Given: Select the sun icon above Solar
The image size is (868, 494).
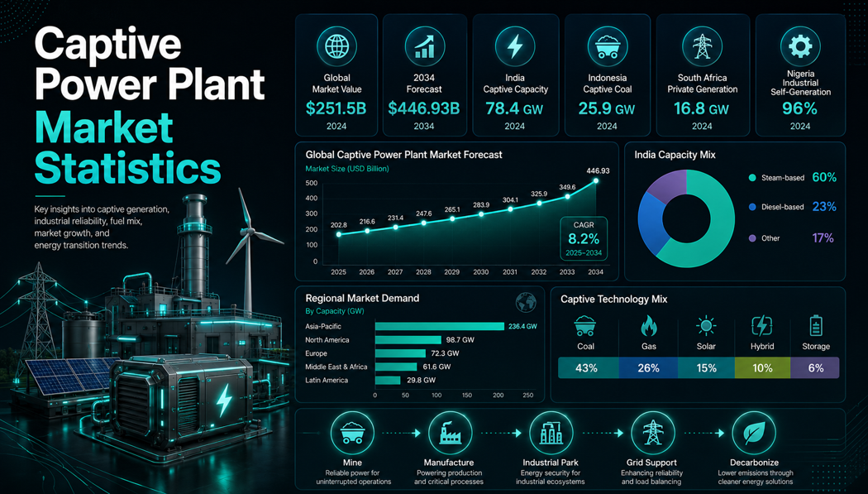Looking at the screenshot, I should pos(706,326).
